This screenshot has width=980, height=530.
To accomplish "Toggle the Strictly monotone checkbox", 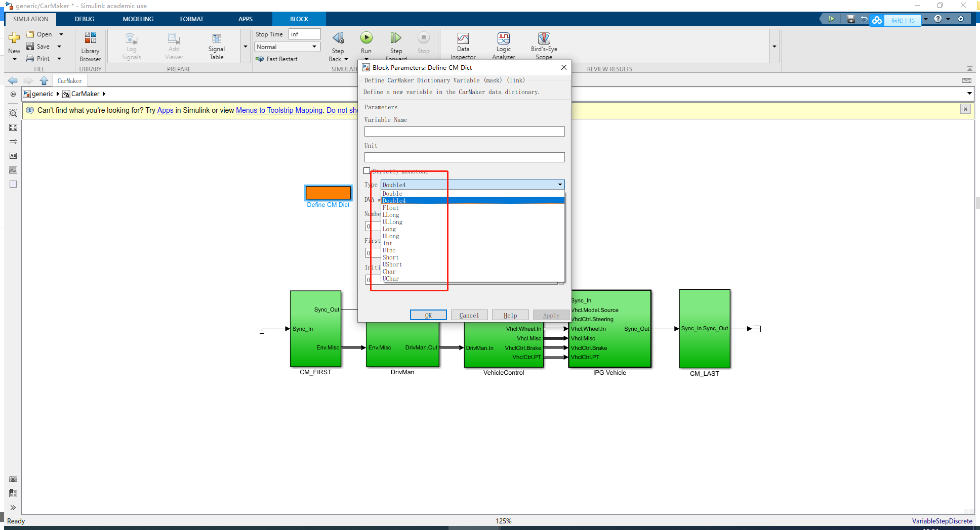I will coord(367,171).
